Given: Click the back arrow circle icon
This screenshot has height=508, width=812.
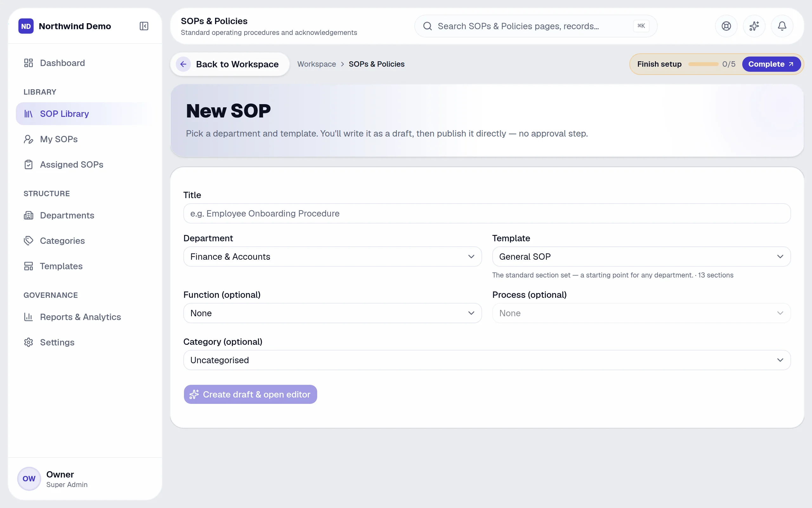Looking at the screenshot, I should click(x=183, y=64).
